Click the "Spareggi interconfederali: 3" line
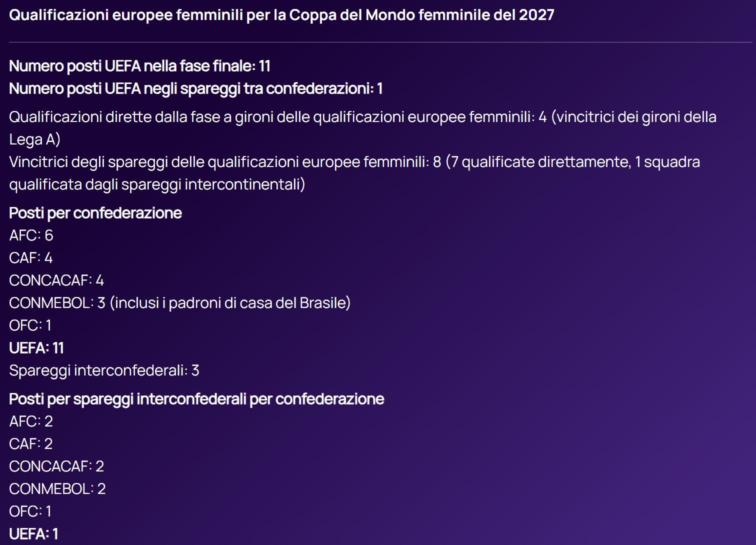 [x=104, y=370]
